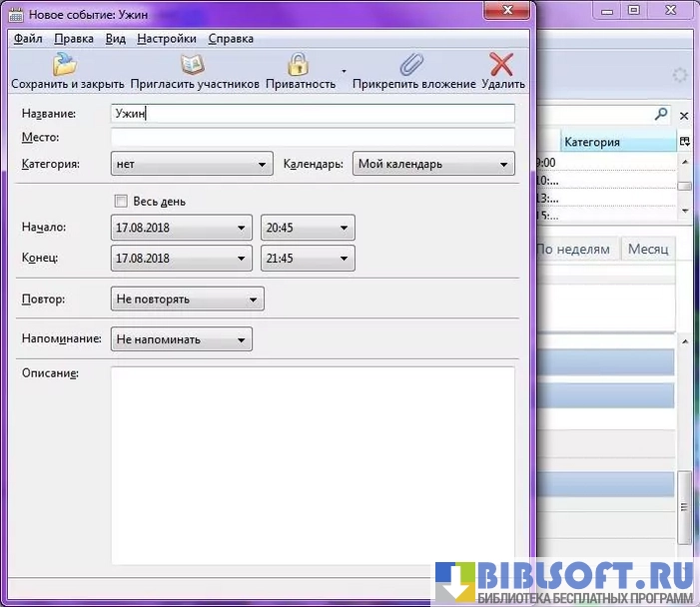This screenshot has width=700, height=607.
Task: Click the Invite Attendees book icon
Action: 194,65
